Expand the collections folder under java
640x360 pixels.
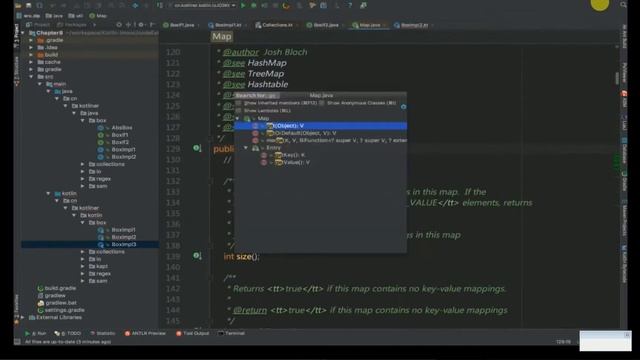[x=83, y=164]
